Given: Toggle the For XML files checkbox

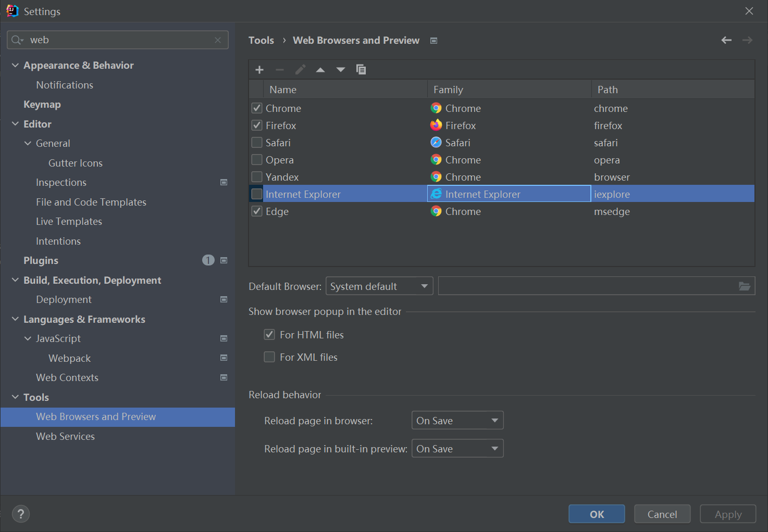Looking at the screenshot, I should point(269,357).
